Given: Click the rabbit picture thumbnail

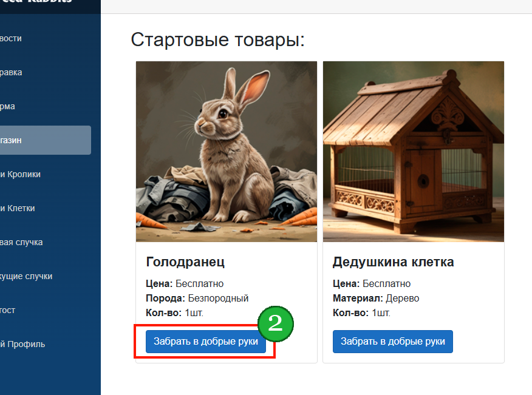Looking at the screenshot, I should point(227,152).
